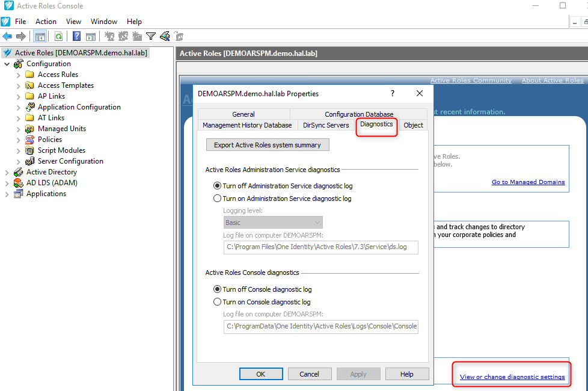Select Active Roles [DEMOARSPM.demo.hal.lab] tree root
The height and width of the screenshot is (391, 588).
(x=81, y=53)
